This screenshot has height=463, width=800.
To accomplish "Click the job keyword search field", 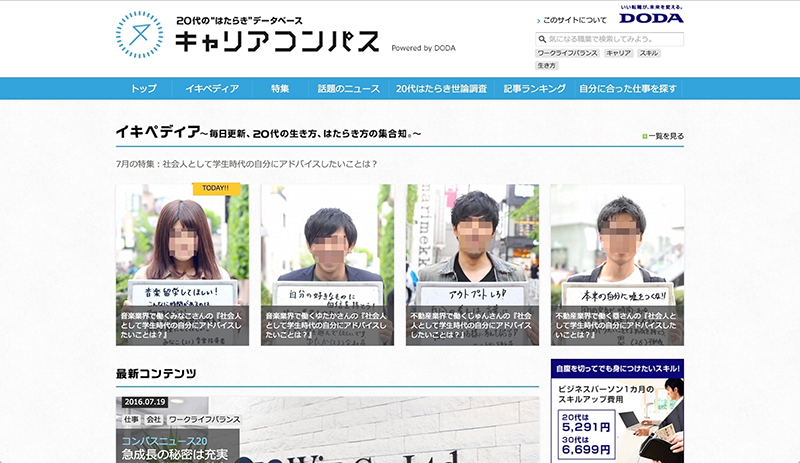I will click(614, 39).
